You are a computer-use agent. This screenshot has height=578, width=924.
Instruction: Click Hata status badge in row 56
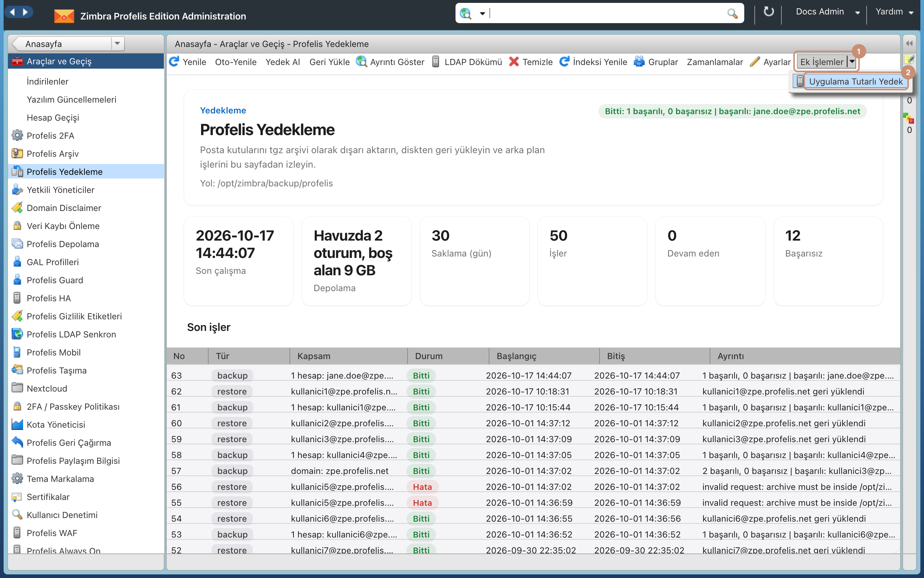click(422, 487)
